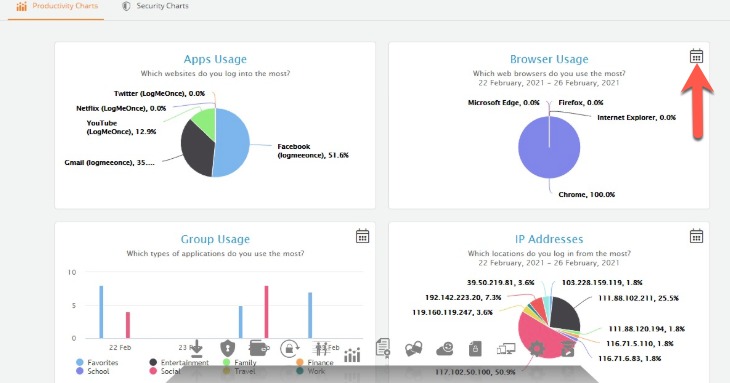The height and width of the screenshot is (383, 730).
Task: Toggle the Work legend series
Action: pyautogui.click(x=311, y=371)
